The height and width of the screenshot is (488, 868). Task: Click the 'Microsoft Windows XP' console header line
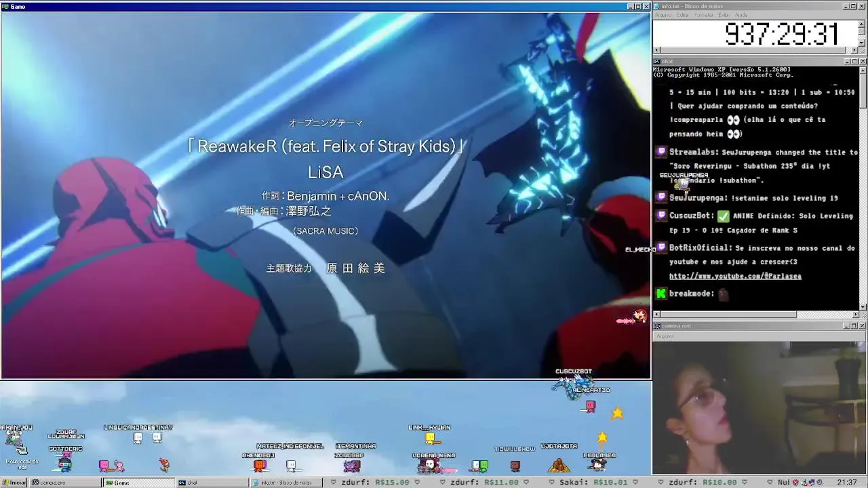pos(722,70)
